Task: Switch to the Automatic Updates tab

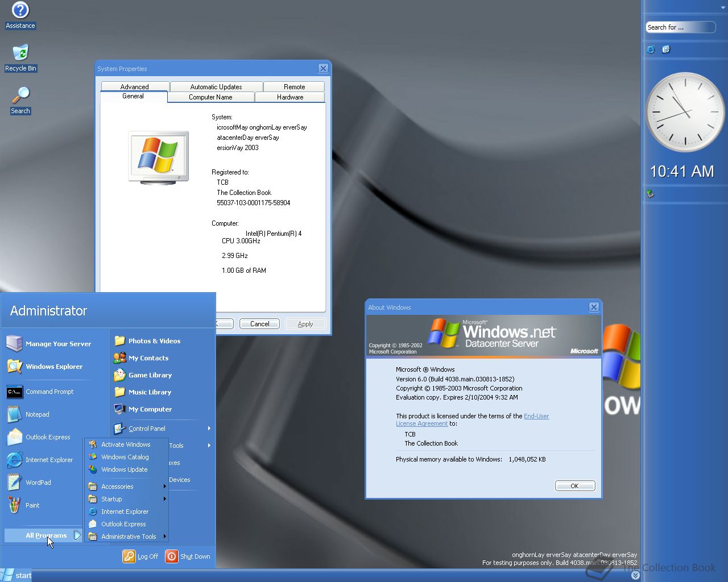Action: (216, 86)
